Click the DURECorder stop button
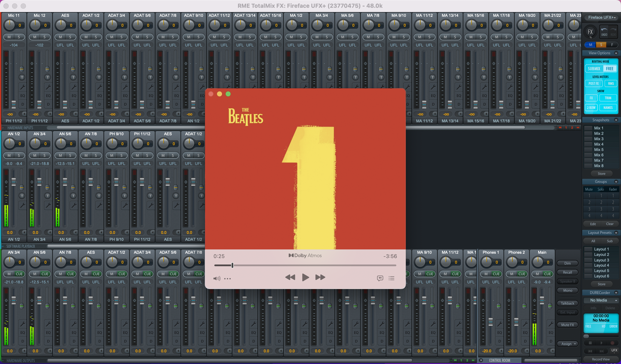621x364 pixels. [x=590, y=343]
